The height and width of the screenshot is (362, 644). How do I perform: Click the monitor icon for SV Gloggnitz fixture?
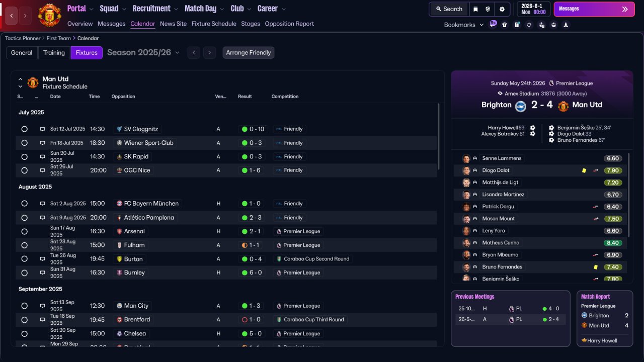point(43,129)
